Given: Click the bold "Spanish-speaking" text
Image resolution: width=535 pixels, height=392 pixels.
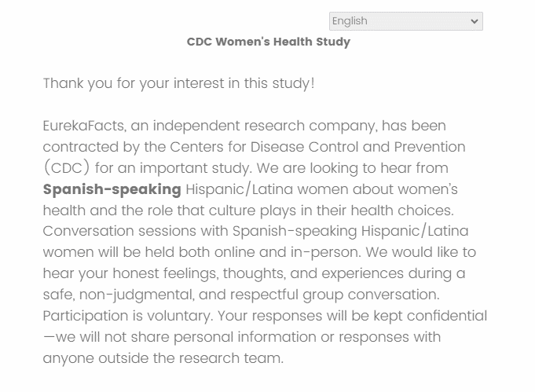Looking at the screenshot, I should pos(112,189).
